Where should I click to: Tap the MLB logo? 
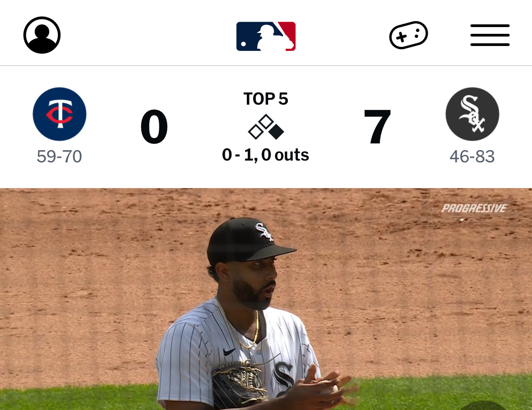pyautogui.click(x=266, y=36)
